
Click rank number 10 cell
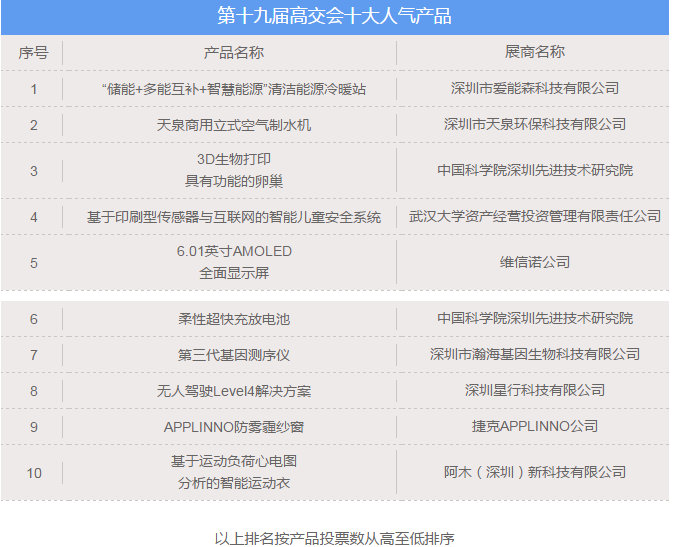point(34,473)
